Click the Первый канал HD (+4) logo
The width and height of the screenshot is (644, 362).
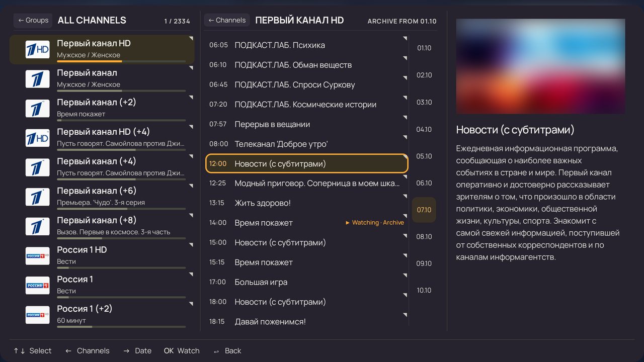[38, 138]
